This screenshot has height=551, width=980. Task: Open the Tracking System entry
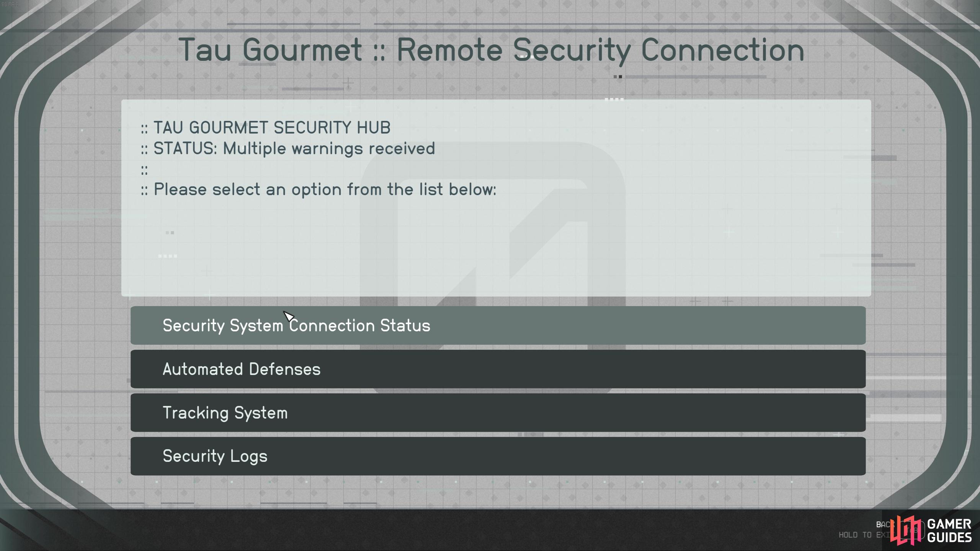[498, 412]
